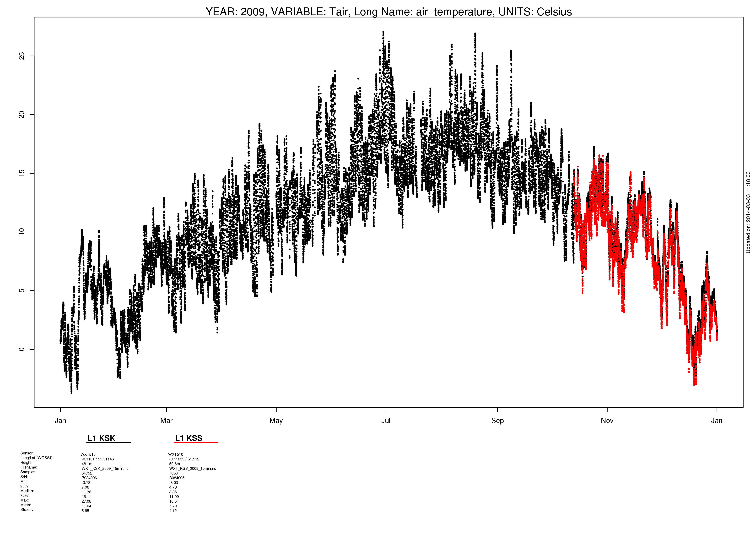The width and height of the screenshot is (756, 535).
Task: Click the 'Long/Lat (WGS84):' row label
Action: 37,458
